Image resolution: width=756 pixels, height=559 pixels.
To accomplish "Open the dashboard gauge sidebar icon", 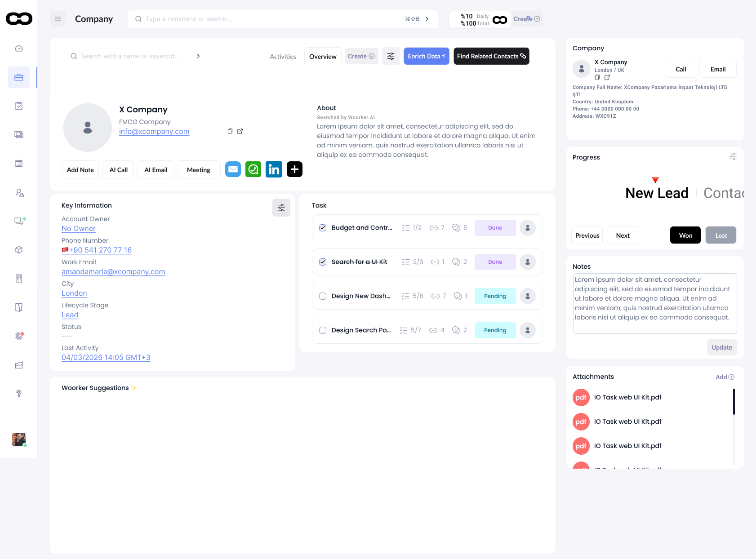I will (x=19, y=49).
